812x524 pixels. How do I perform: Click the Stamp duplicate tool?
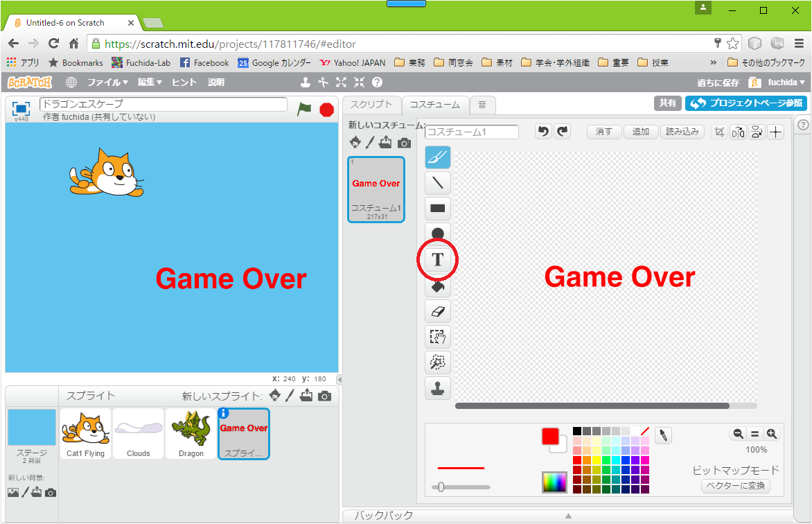pyautogui.click(x=438, y=388)
